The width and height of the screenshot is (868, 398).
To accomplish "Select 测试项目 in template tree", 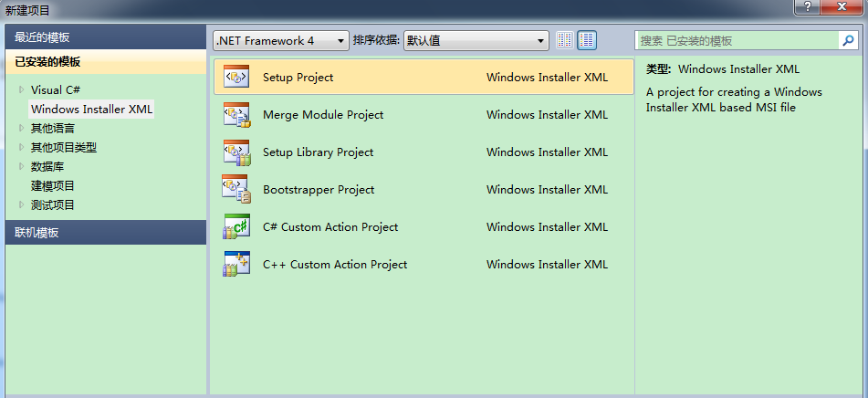I will 53,204.
